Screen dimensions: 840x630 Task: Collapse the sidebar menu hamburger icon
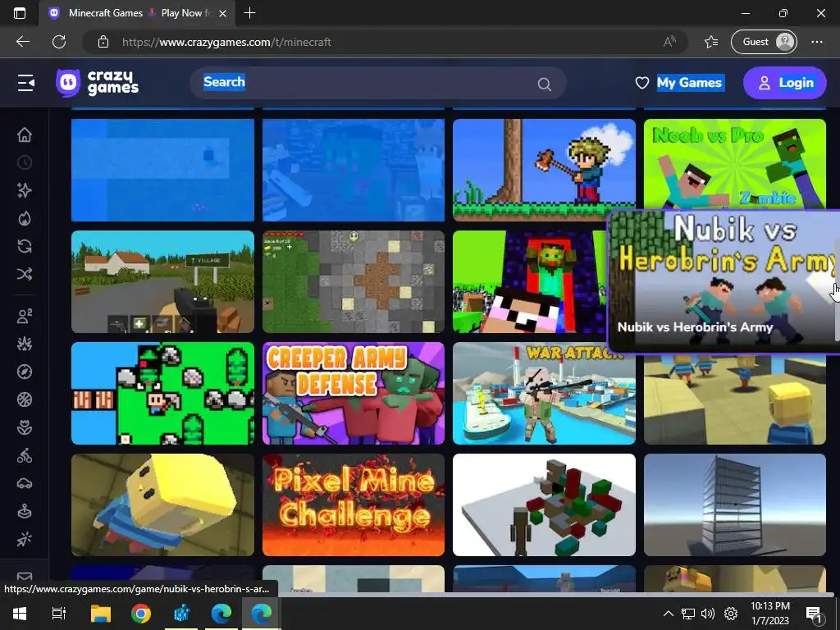point(25,83)
